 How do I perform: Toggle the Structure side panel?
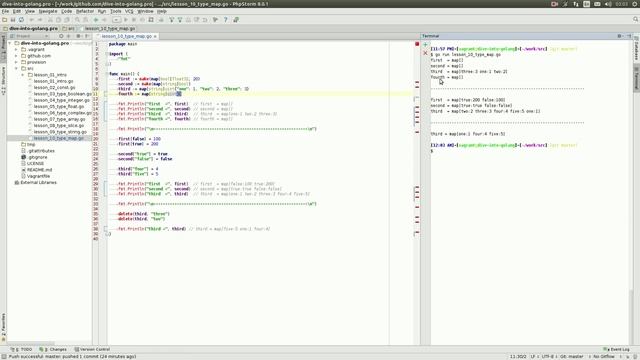point(3,81)
